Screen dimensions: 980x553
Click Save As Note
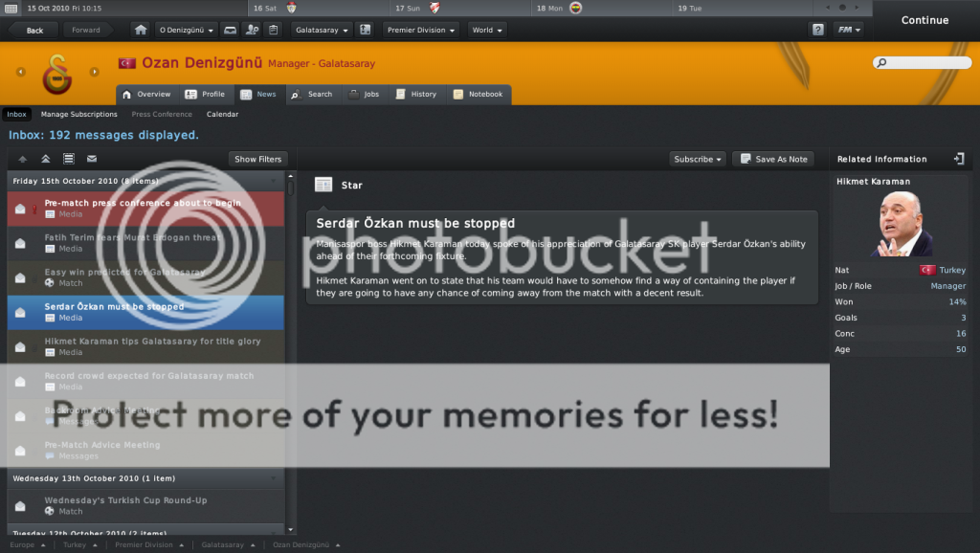tap(773, 160)
